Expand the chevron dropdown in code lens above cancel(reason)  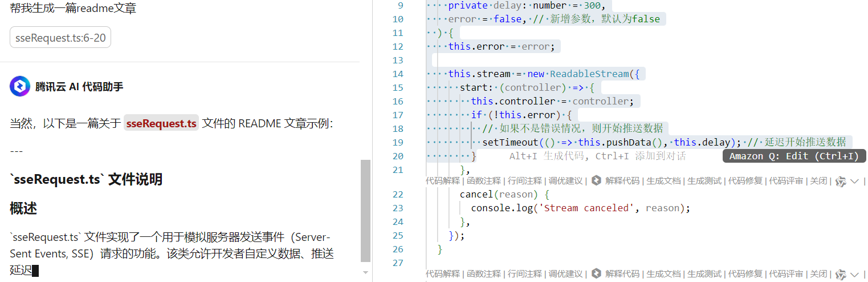point(854,181)
